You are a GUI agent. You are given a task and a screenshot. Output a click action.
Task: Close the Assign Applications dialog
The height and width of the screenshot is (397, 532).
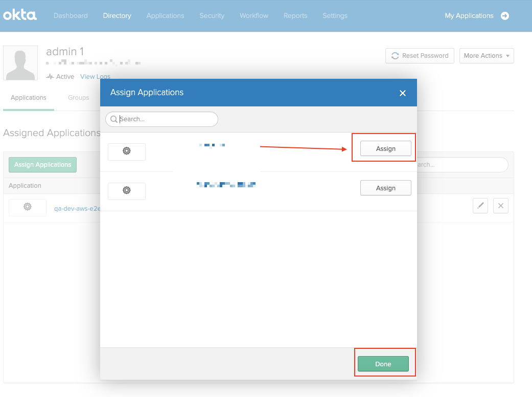coord(402,93)
